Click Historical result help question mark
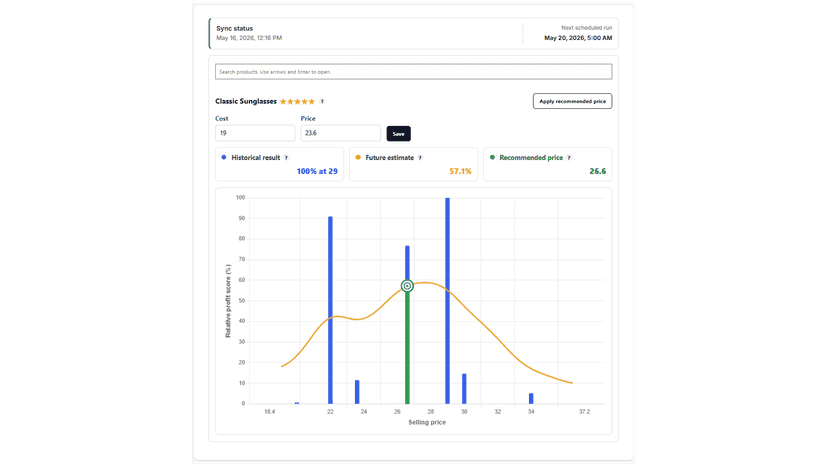Viewport: 828px width, 466px height. coord(286,158)
